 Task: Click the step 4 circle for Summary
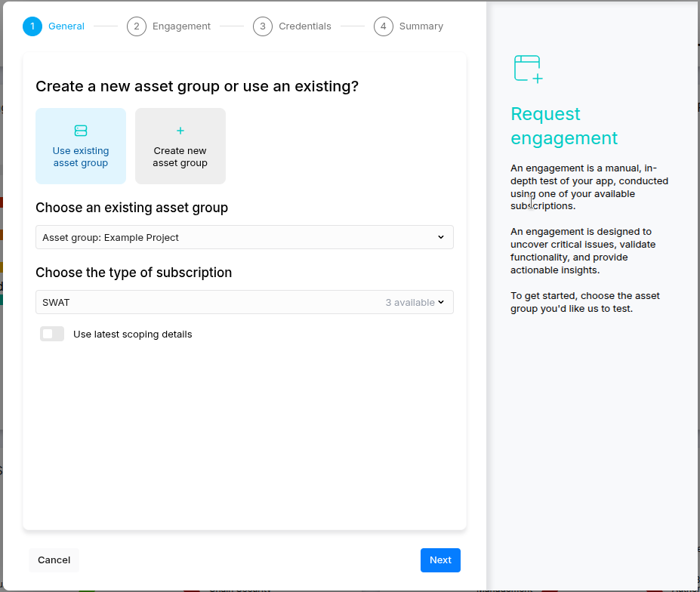coord(384,26)
